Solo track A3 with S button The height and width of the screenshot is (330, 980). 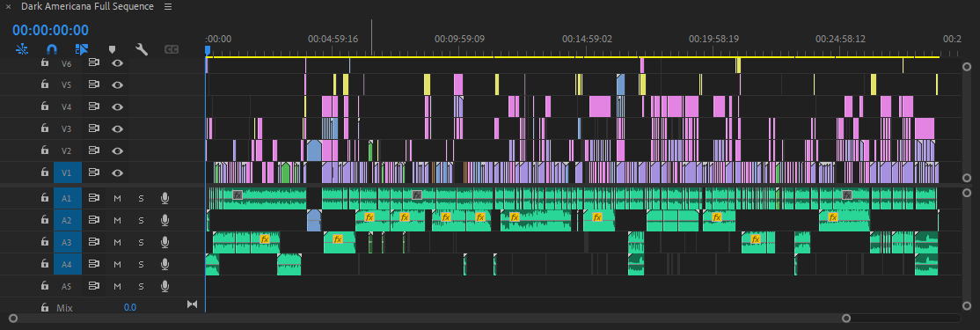141,242
